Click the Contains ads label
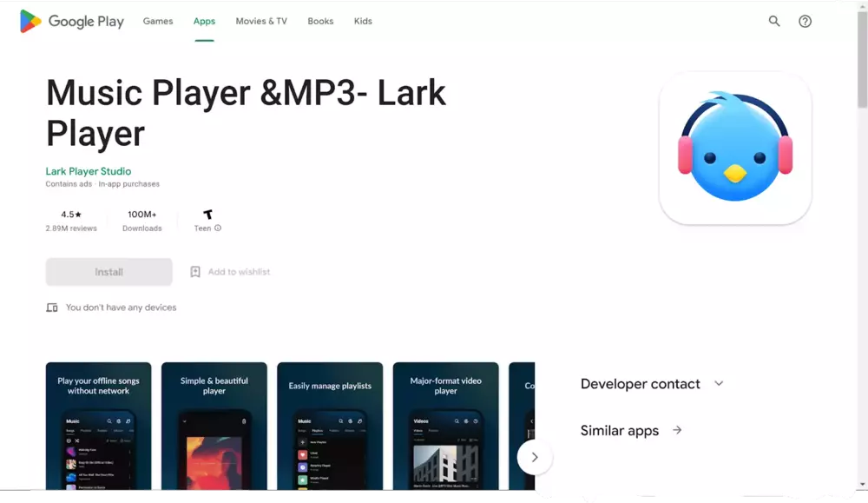The height and width of the screenshot is (503, 868). 69,184
